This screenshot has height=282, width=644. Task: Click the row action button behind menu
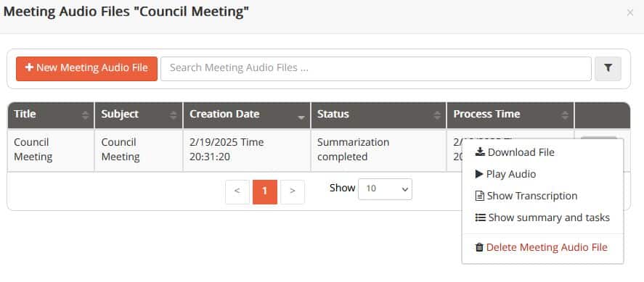click(599, 138)
